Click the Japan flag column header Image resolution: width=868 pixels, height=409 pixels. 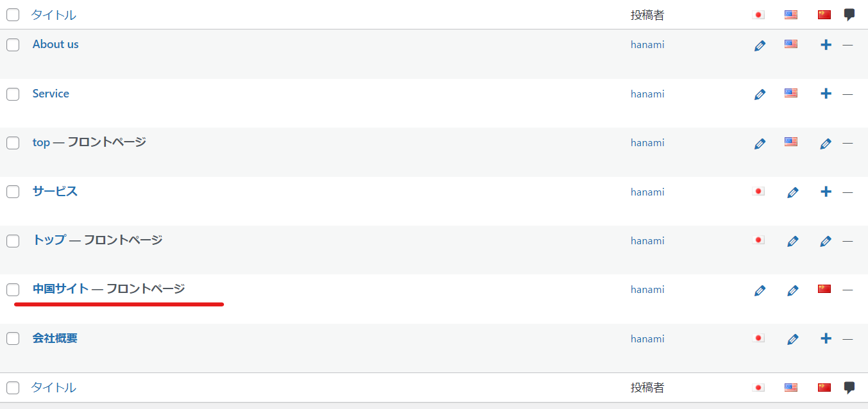758,15
